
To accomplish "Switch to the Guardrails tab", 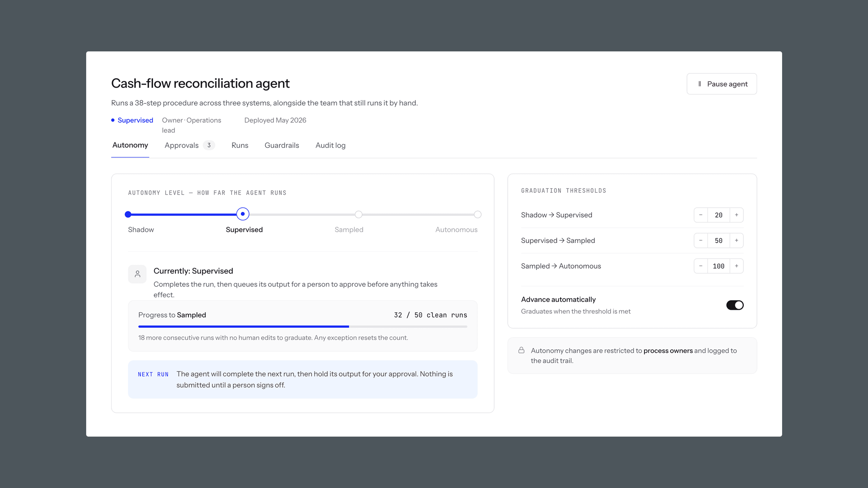I will pyautogui.click(x=282, y=145).
